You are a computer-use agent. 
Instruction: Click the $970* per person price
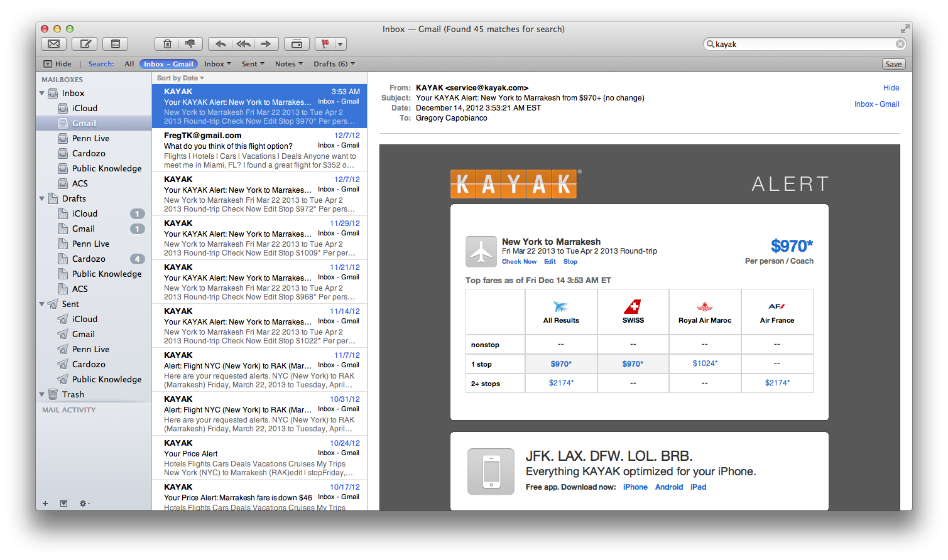[x=792, y=245]
